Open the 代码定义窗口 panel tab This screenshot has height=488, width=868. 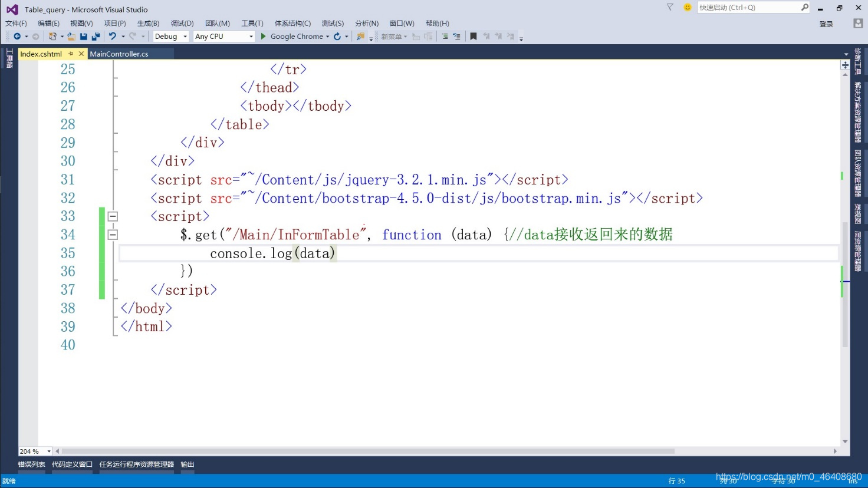[72, 464]
